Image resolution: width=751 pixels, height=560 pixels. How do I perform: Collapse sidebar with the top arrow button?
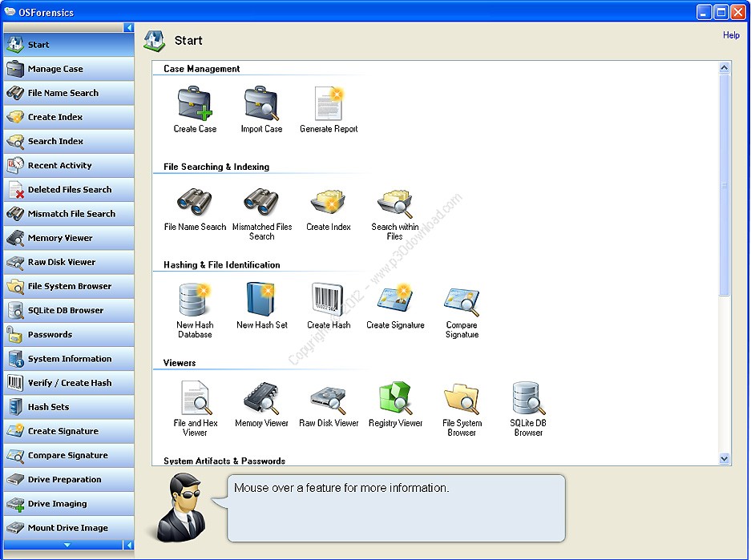[128, 27]
